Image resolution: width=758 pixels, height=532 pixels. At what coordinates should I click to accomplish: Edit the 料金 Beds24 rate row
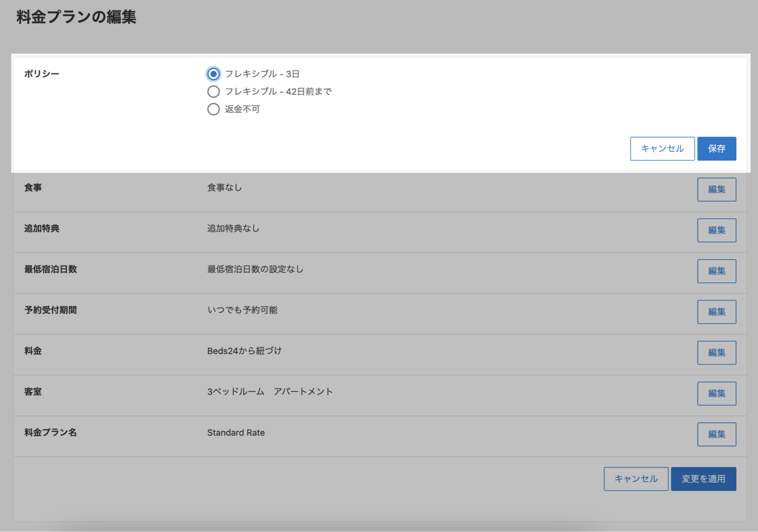pos(716,353)
